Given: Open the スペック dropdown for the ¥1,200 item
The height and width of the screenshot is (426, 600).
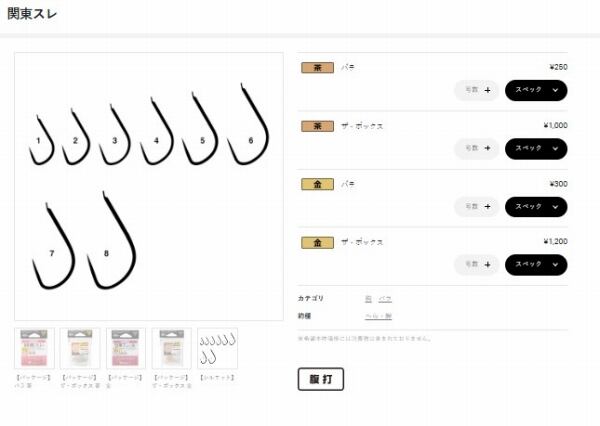Looking at the screenshot, I should (x=536, y=264).
